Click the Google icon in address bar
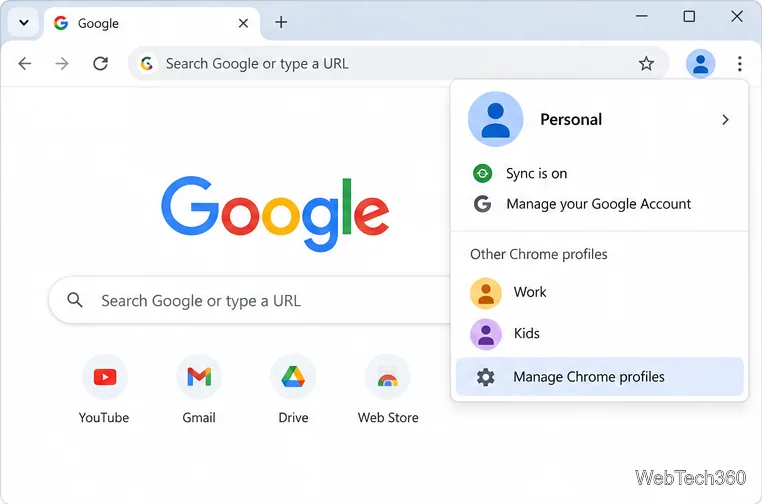 click(147, 63)
